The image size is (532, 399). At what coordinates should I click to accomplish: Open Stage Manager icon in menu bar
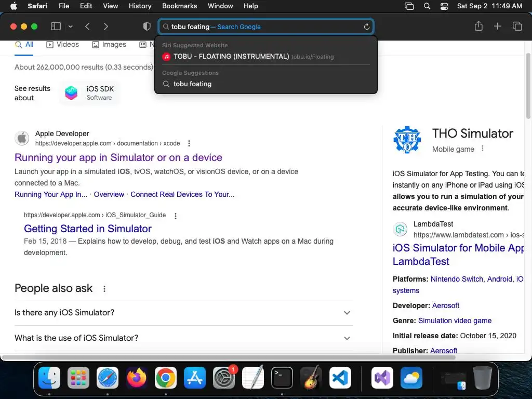409,6
